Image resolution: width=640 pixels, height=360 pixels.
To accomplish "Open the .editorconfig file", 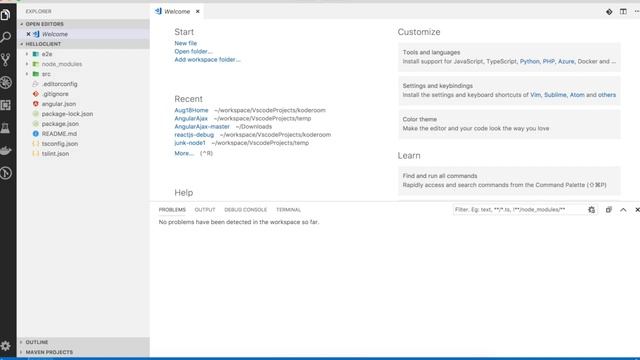I will [60, 84].
